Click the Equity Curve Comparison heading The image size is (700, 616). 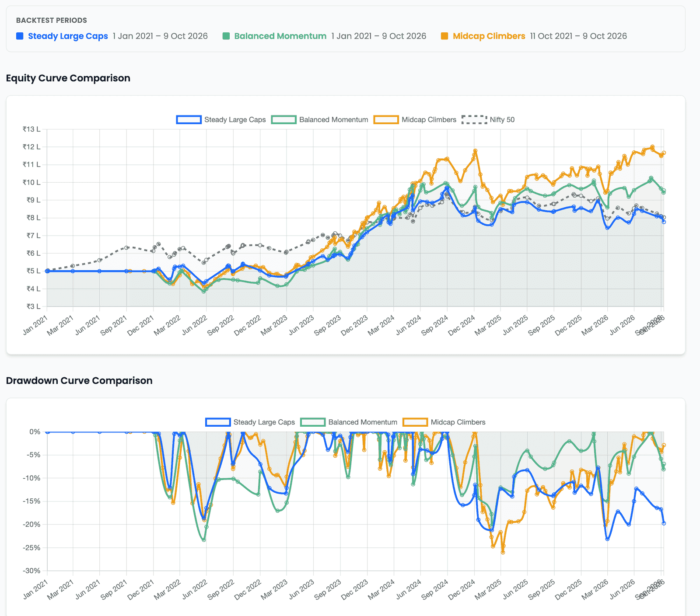(68, 78)
